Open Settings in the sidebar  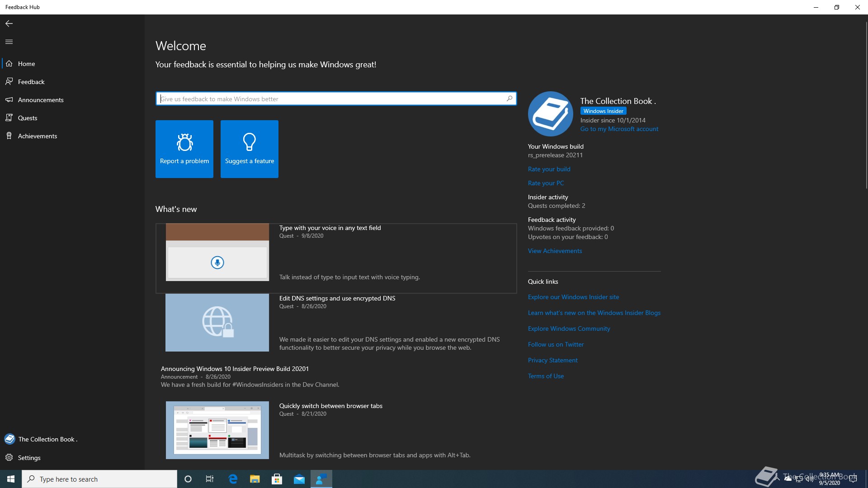coord(72,458)
